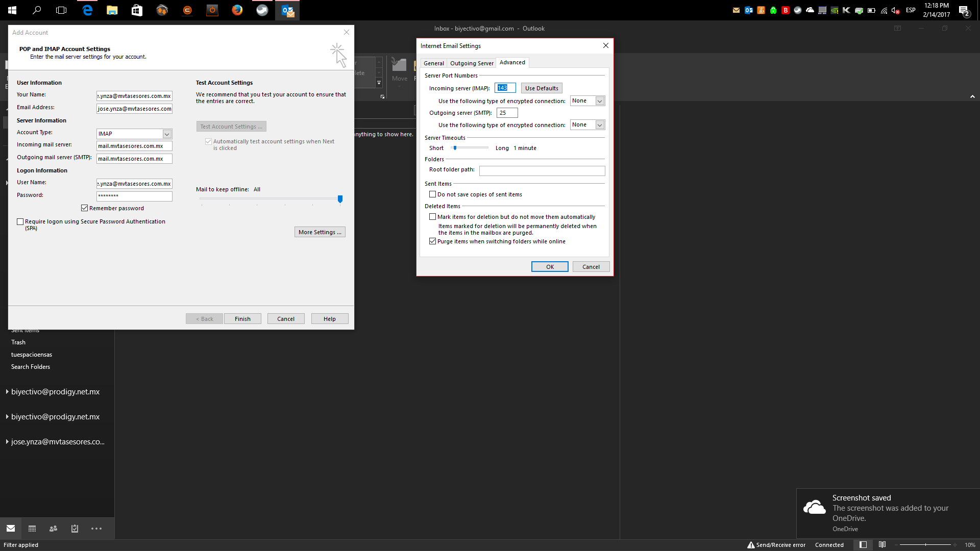Open More Settings dialog button
This screenshot has width=980, height=551.
(320, 232)
